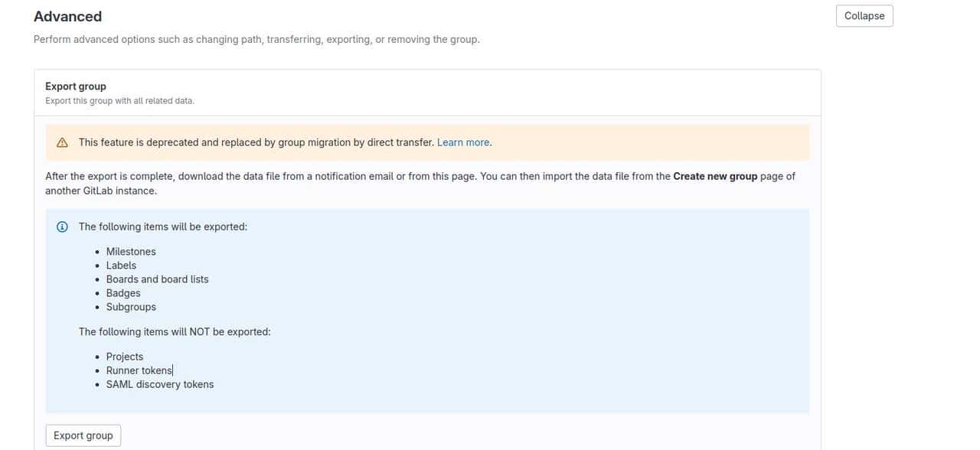Click the Runner tokens list item
The image size is (980, 450).
point(139,370)
